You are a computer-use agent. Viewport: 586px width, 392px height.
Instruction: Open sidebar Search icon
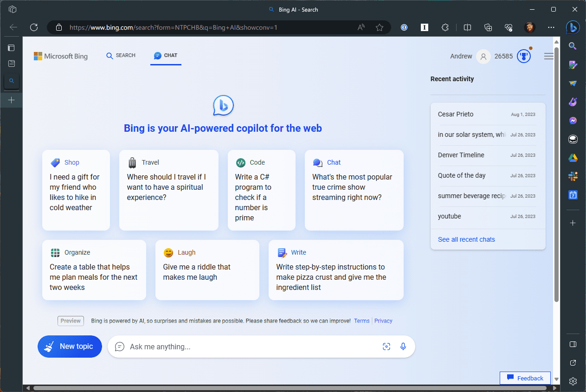tap(573, 46)
